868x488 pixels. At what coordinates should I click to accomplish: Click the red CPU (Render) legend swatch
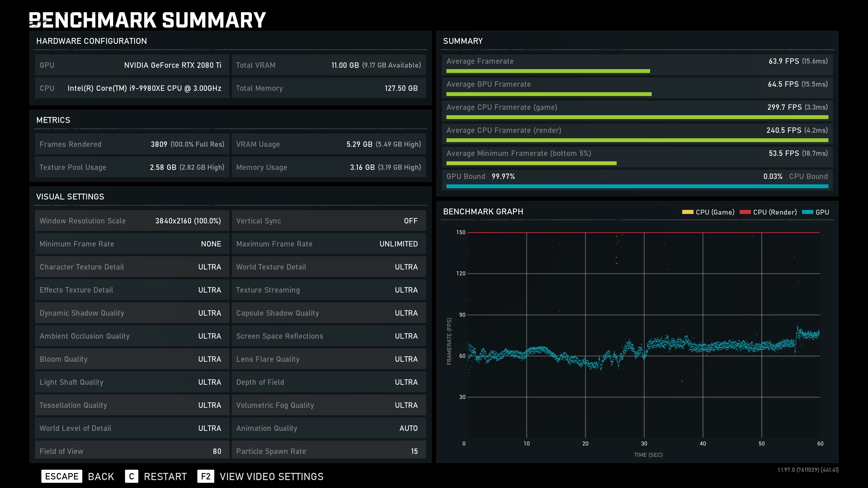(745, 212)
